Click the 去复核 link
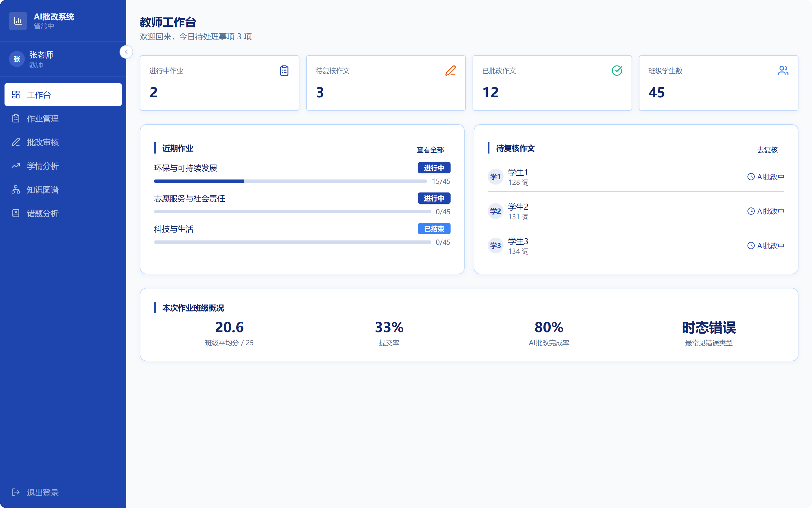This screenshot has height=508, width=812. 767,150
